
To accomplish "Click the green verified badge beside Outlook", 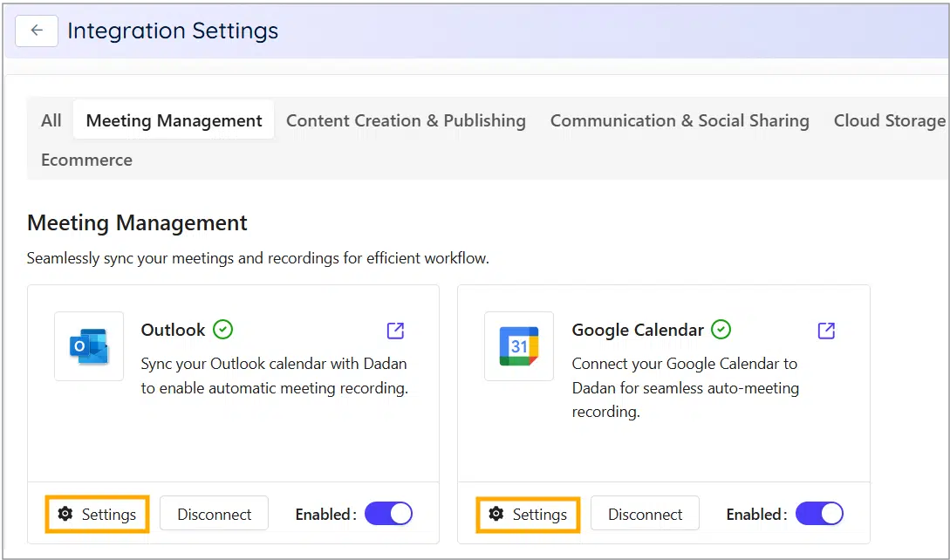I will (x=222, y=330).
